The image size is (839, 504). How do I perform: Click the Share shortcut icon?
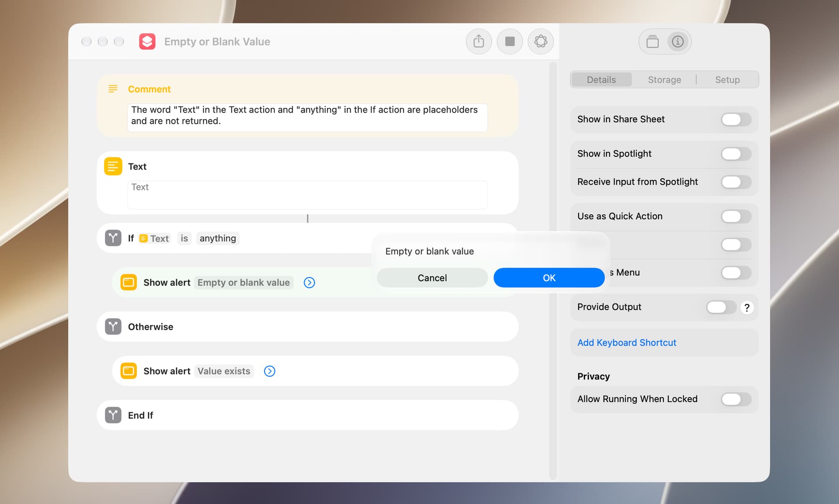click(479, 41)
